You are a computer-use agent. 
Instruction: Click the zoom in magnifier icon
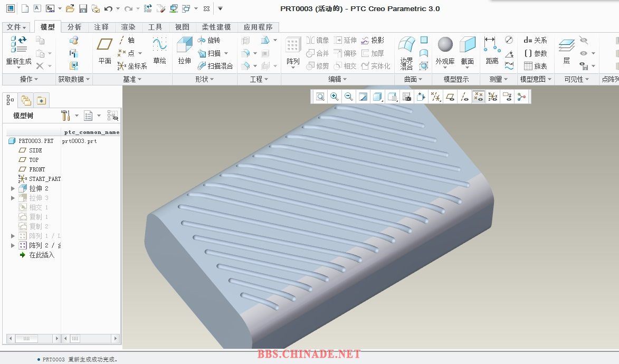point(334,97)
